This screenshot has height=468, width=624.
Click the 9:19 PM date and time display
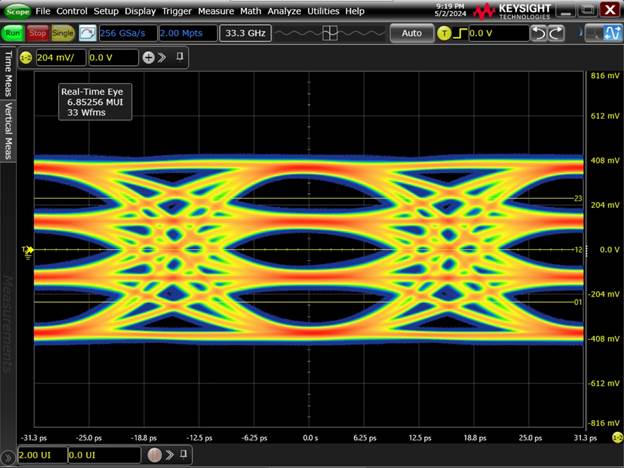[450, 10]
